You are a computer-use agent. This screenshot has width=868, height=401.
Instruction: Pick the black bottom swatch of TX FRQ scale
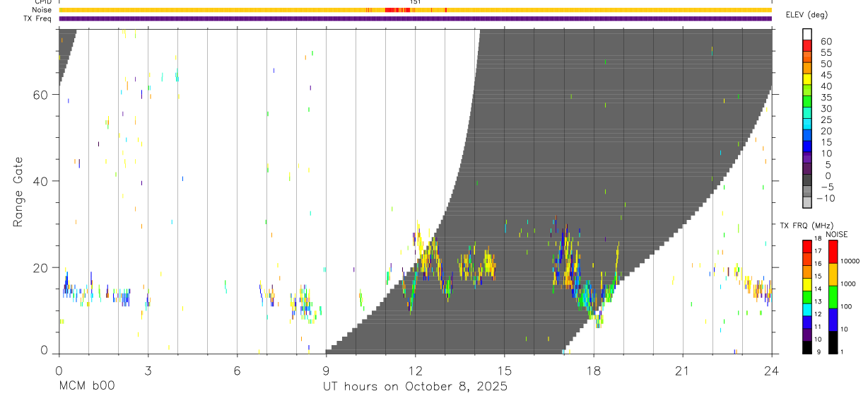(807, 347)
